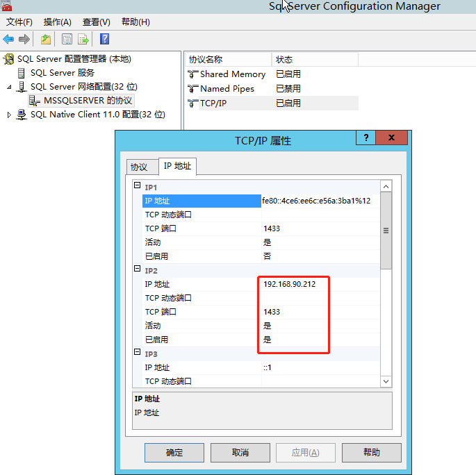Click the app icon in title bar
This screenshot has width=476, height=475.
coord(6,6)
